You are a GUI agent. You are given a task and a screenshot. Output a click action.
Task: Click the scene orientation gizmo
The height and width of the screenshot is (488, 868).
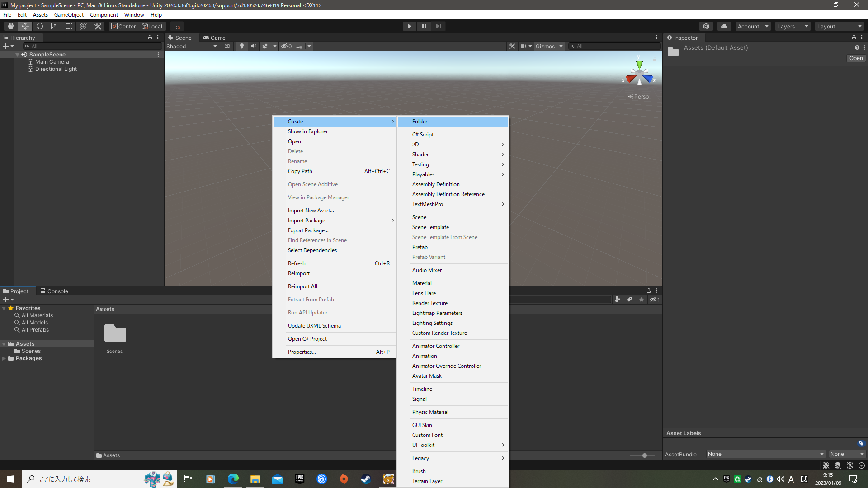tap(639, 72)
